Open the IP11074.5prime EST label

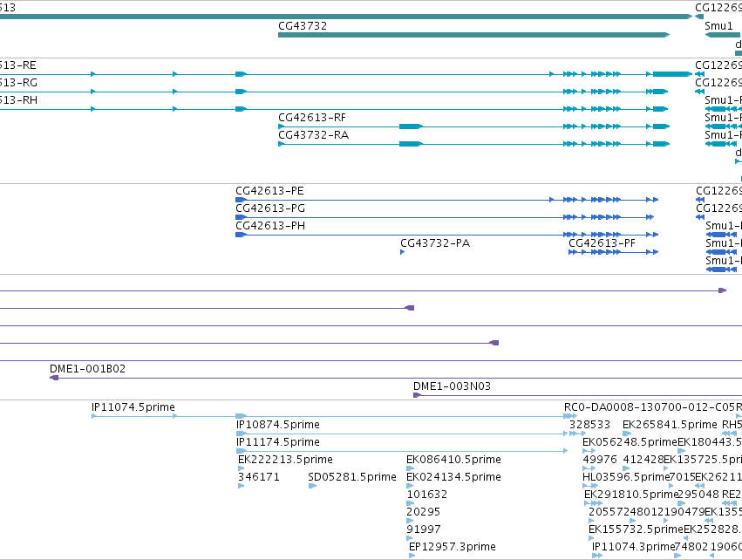click(x=133, y=407)
